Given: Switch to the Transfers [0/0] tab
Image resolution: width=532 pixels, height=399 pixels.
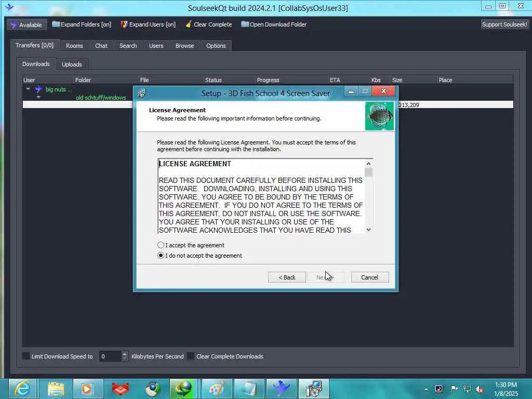Looking at the screenshot, I should [x=35, y=45].
